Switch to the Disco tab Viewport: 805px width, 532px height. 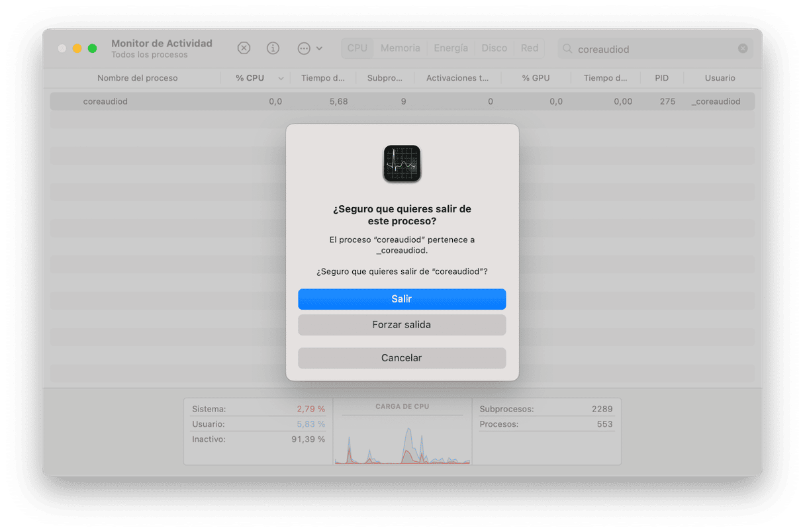coord(495,48)
